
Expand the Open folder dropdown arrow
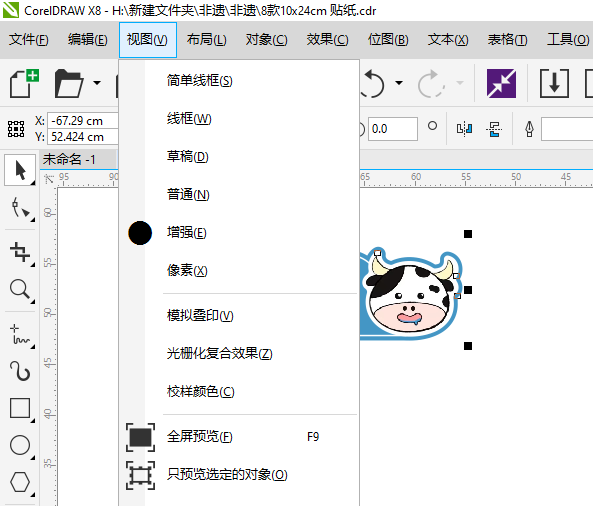coord(97,83)
